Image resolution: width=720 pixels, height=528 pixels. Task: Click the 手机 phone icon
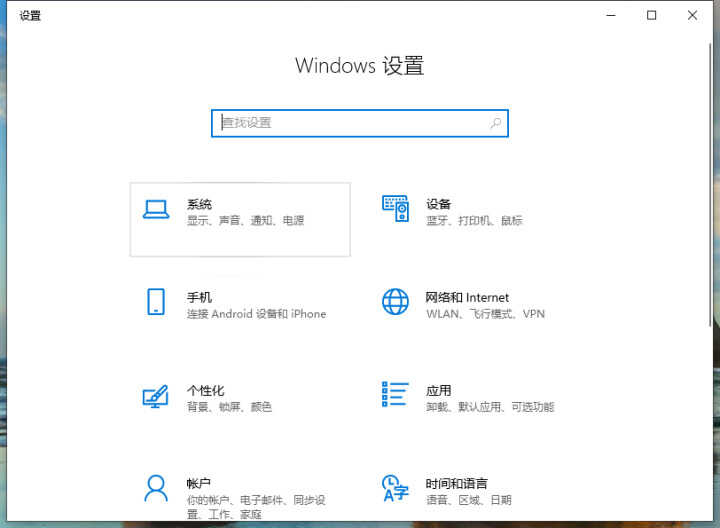point(155,302)
